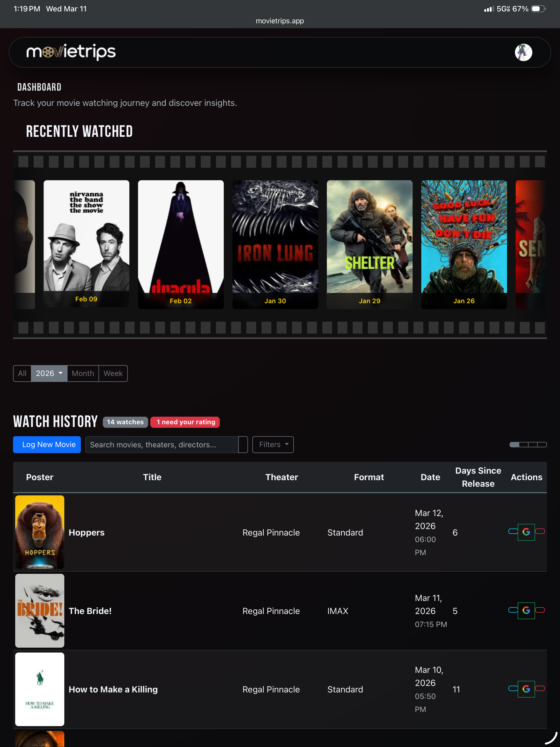This screenshot has height=747, width=560.
Task: Click Regal Pinnacle in The Bride! row
Action: point(271,611)
